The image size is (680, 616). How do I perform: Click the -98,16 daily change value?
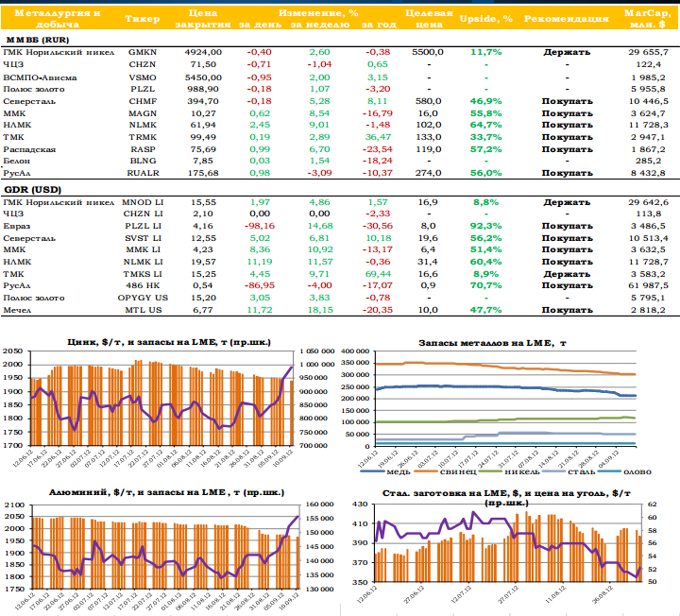tap(260, 226)
